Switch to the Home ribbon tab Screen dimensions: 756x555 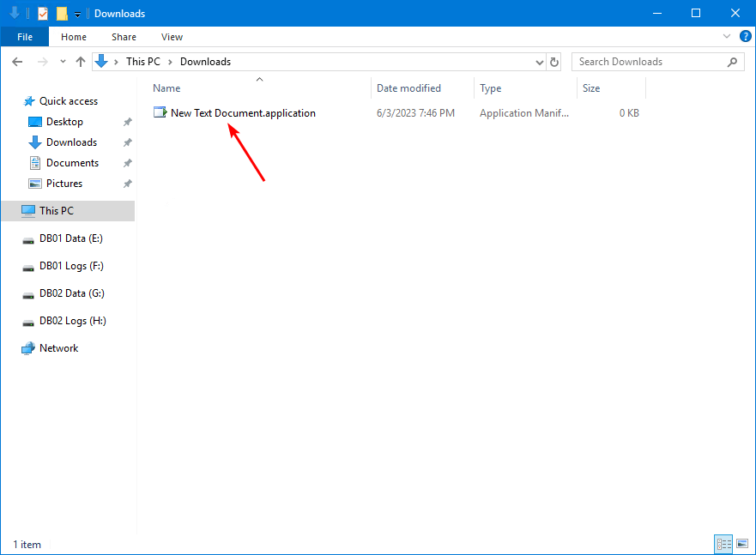coord(74,37)
